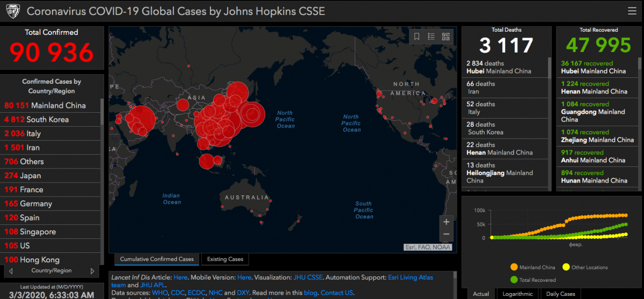Toggle the Mainland China orange legend marker

[515, 267]
